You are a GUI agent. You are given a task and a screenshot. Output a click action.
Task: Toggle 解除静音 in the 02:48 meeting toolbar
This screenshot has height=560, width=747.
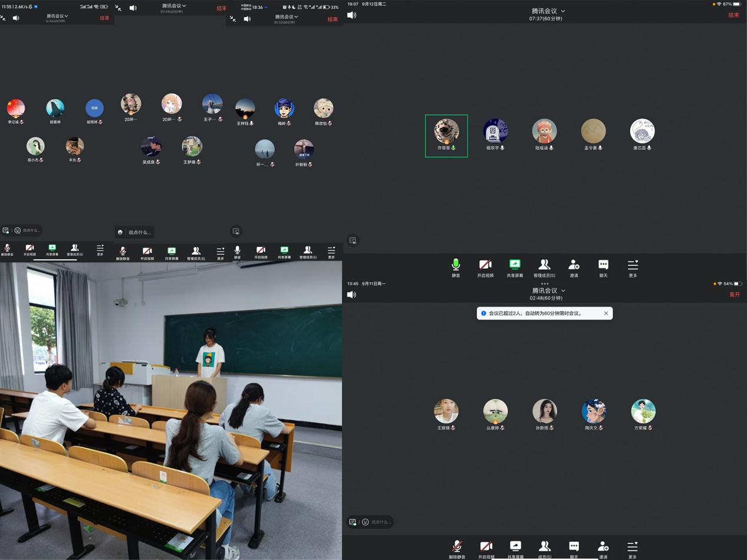456,548
